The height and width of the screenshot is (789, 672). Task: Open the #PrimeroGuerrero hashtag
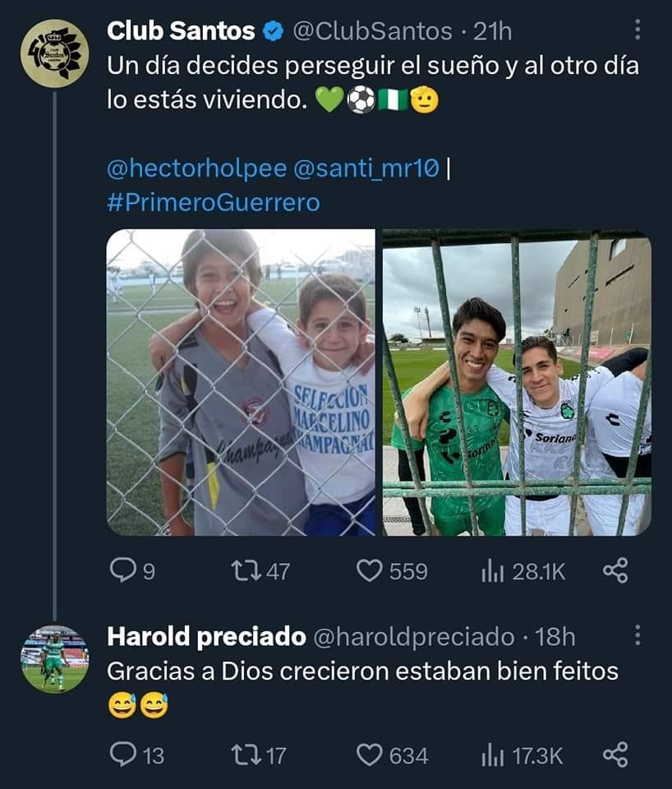pyautogui.click(x=213, y=201)
